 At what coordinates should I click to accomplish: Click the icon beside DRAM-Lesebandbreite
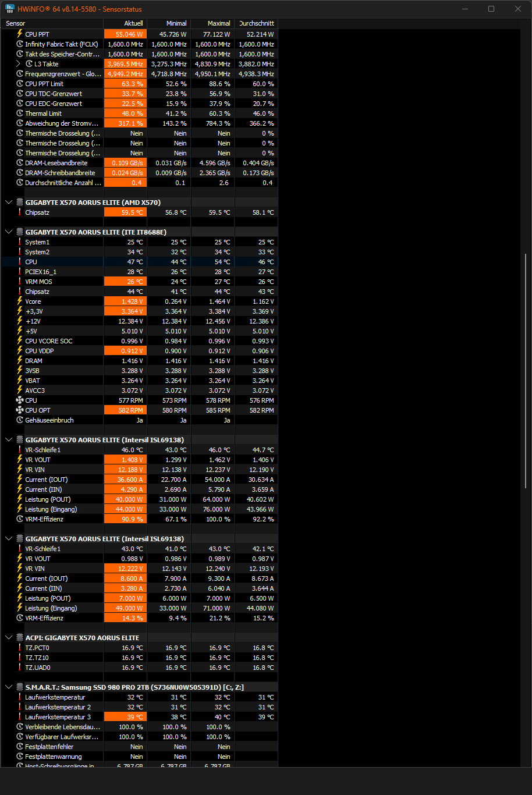[x=20, y=163]
